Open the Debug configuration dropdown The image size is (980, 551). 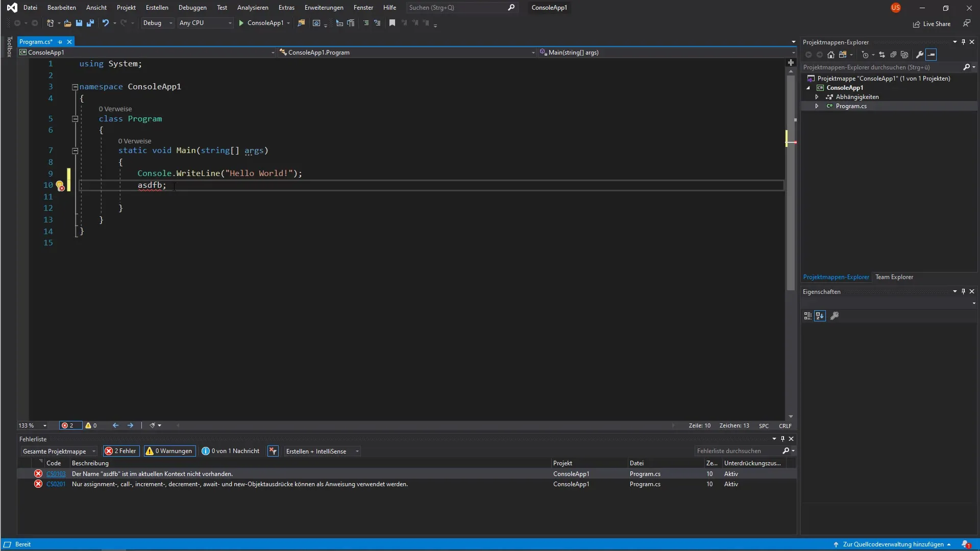click(158, 23)
